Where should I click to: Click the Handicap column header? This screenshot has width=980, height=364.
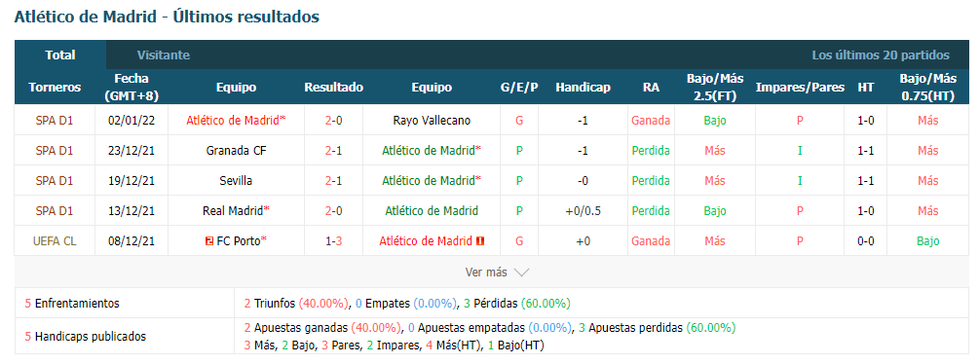(583, 88)
